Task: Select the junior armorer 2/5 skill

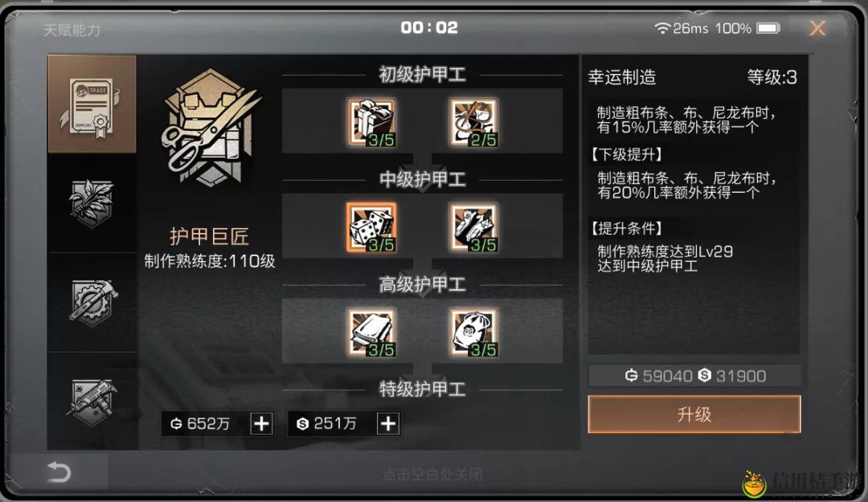Action: [x=473, y=122]
